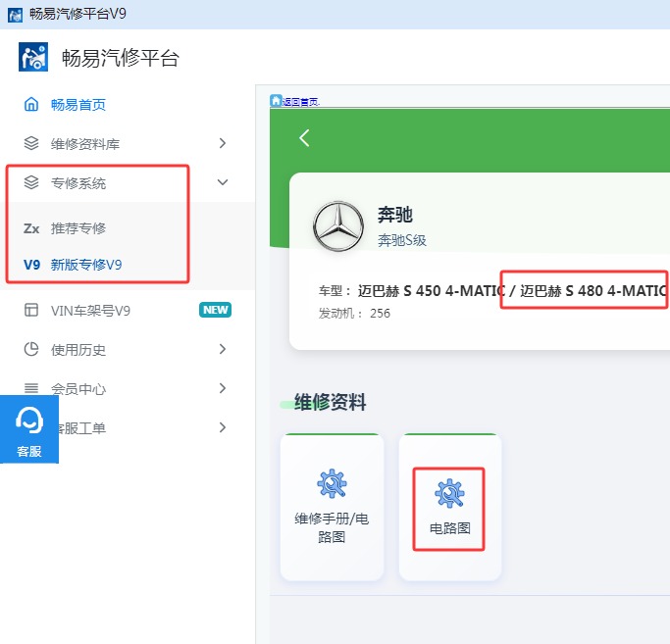Click the 畅易汽修平台 logo icon
The width and height of the screenshot is (670, 644).
click(x=33, y=57)
